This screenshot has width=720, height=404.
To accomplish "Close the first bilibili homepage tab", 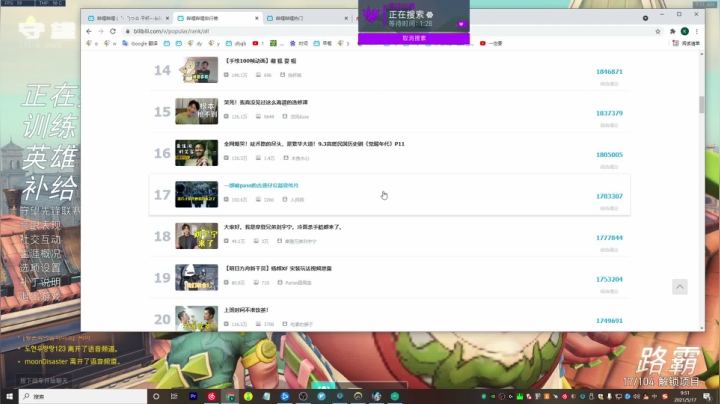I will click(167, 18).
